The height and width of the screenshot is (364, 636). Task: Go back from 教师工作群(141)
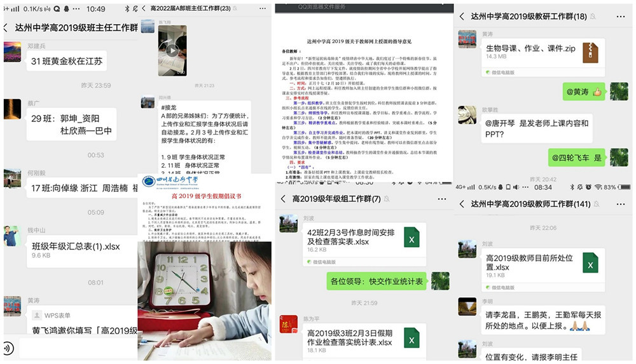pos(462,204)
